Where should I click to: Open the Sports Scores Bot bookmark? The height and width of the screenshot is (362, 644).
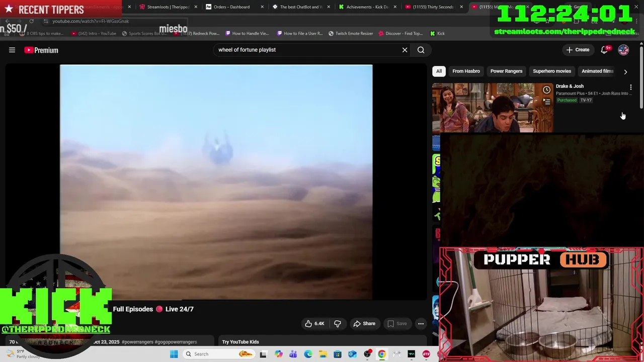tap(144, 34)
